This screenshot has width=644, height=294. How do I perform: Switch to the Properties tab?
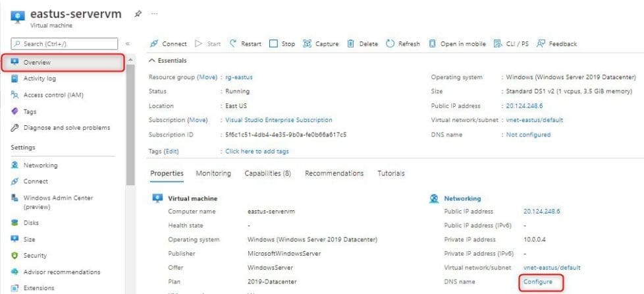point(167,173)
